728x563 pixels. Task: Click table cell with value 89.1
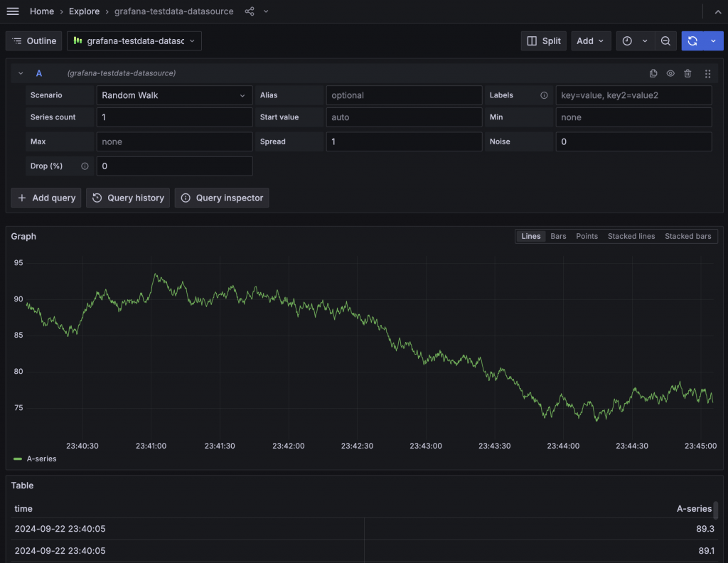pos(706,550)
